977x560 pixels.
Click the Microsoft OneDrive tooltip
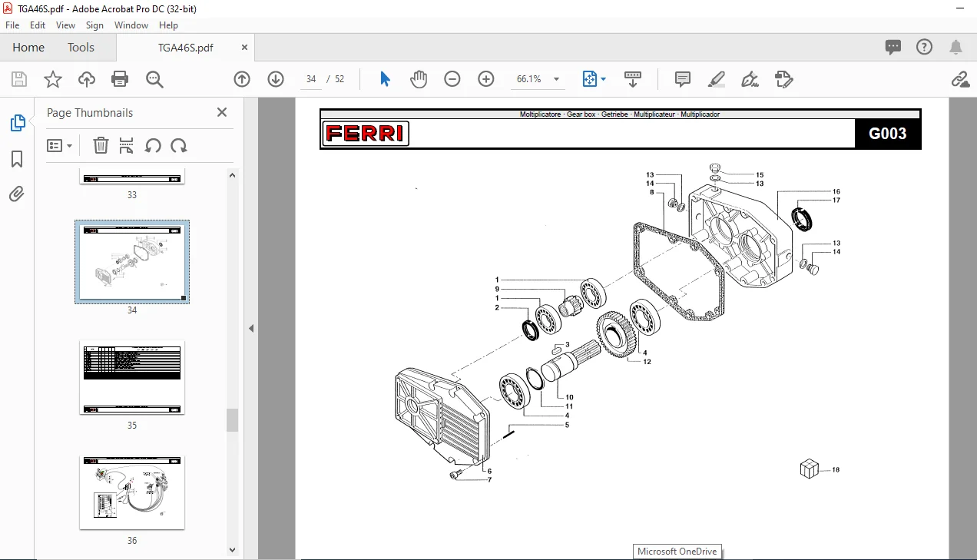tap(677, 552)
